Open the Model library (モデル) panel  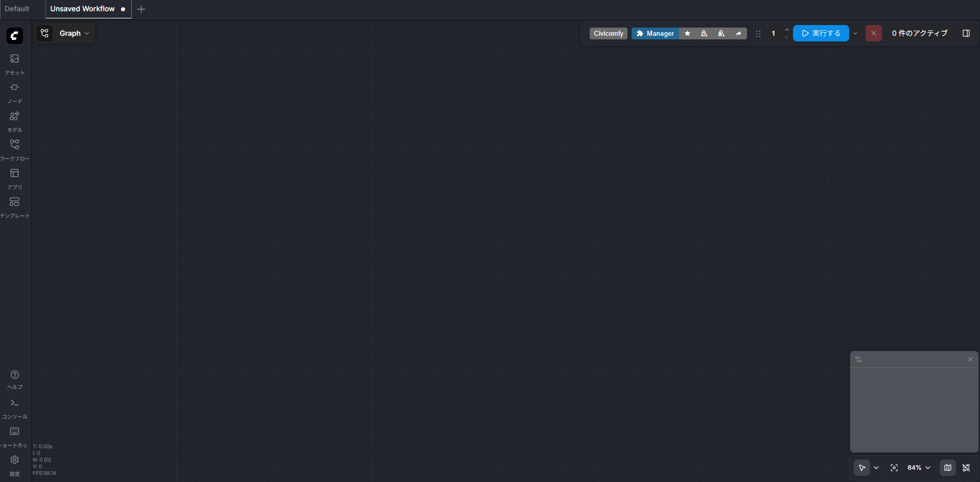coord(14,121)
